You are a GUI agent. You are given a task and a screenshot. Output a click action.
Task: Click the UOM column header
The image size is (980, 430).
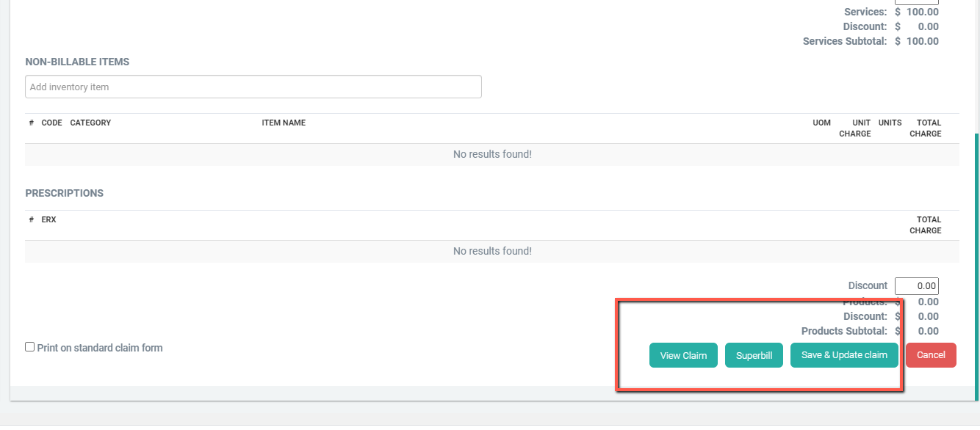tap(821, 123)
